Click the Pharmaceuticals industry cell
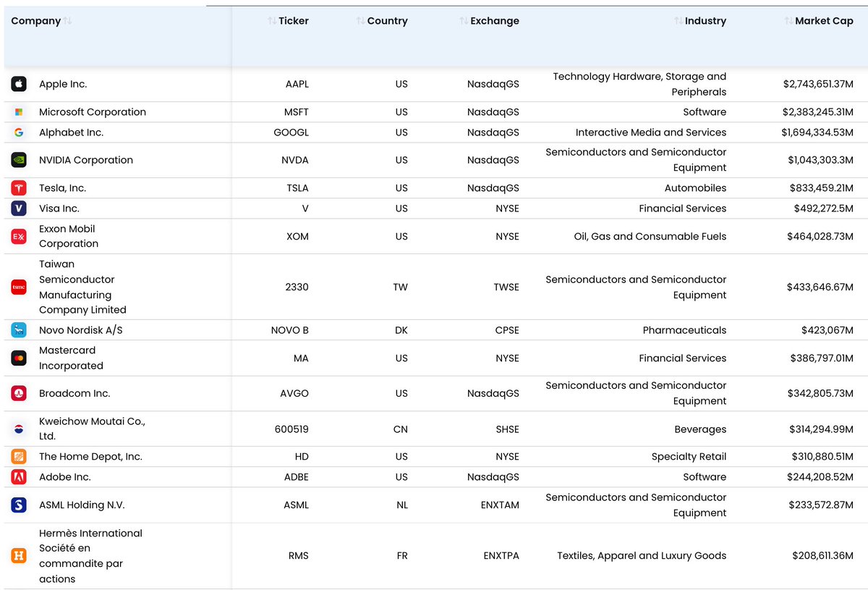The image size is (868, 590). click(x=684, y=330)
